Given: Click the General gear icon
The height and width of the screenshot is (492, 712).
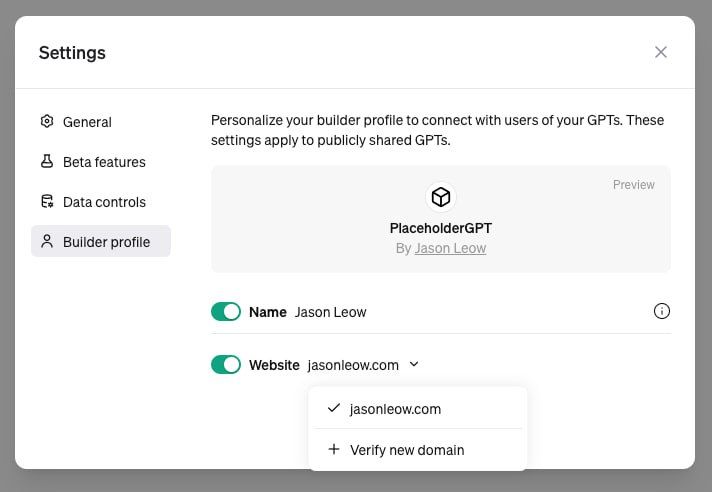Looking at the screenshot, I should (x=47, y=122).
